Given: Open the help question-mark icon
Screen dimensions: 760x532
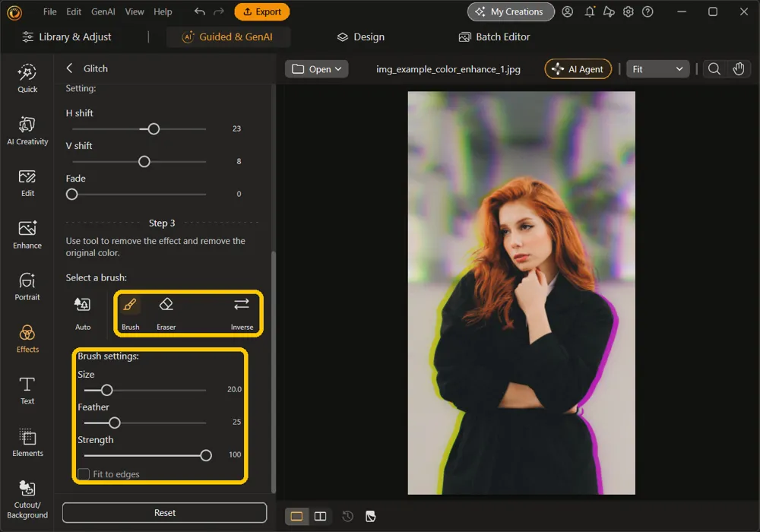Looking at the screenshot, I should tap(648, 11).
